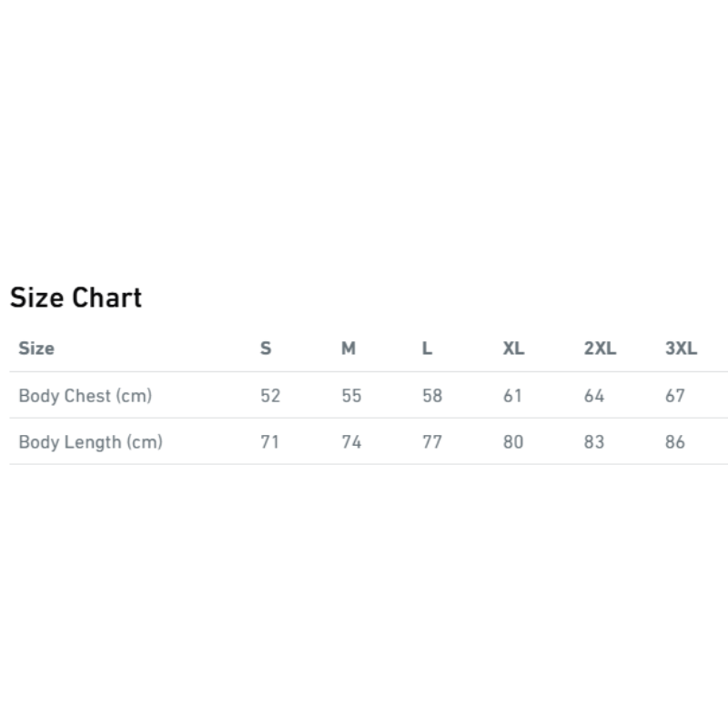Click length value 71 for size S
The height and width of the screenshot is (728, 728).
(269, 442)
